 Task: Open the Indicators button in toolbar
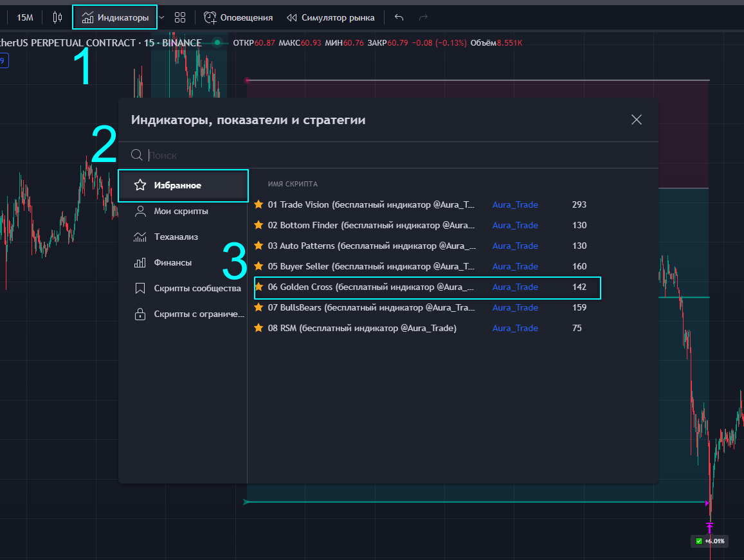coord(115,17)
